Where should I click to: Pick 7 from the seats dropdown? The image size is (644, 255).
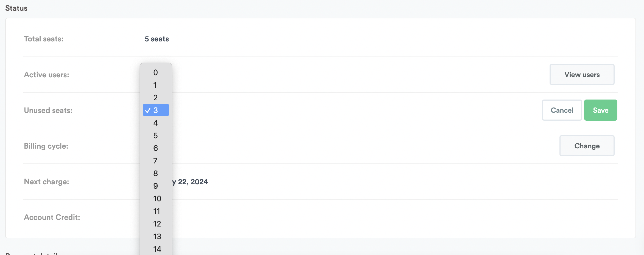tap(156, 161)
